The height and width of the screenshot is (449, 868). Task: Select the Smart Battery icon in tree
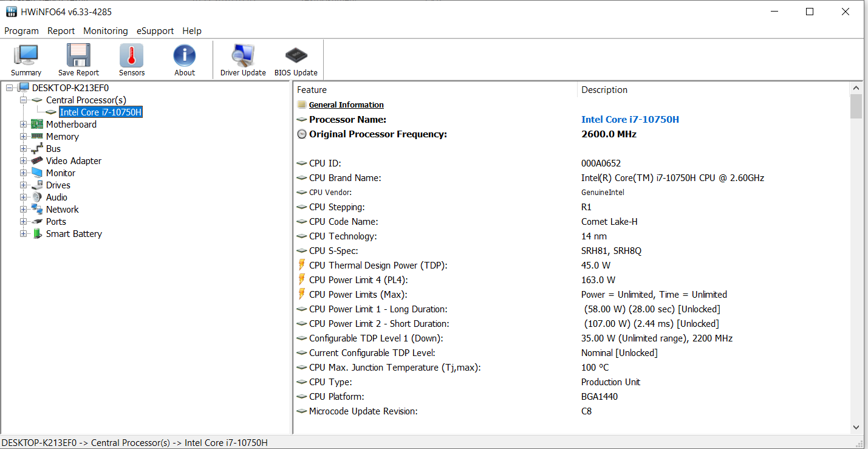(x=37, y=234)
